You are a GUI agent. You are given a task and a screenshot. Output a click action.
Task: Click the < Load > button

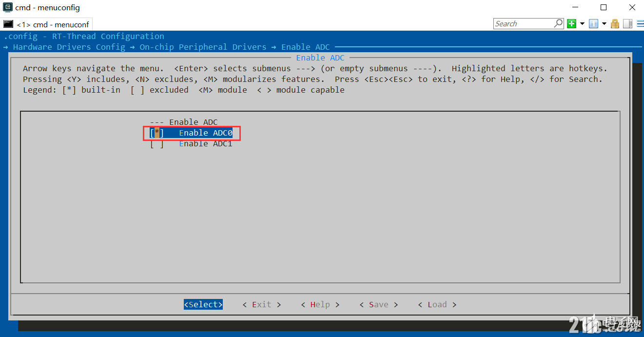(437, 304)
